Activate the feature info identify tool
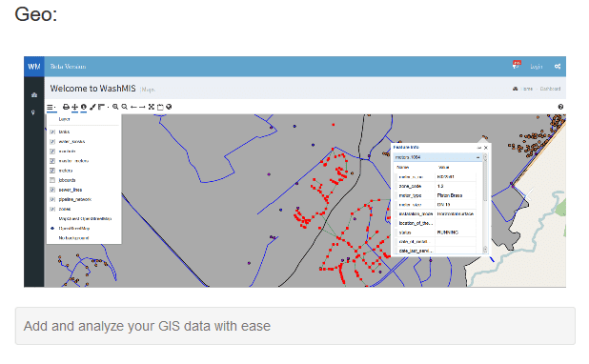The height and width of the screenshot is (364, 589). click(83, 107)
